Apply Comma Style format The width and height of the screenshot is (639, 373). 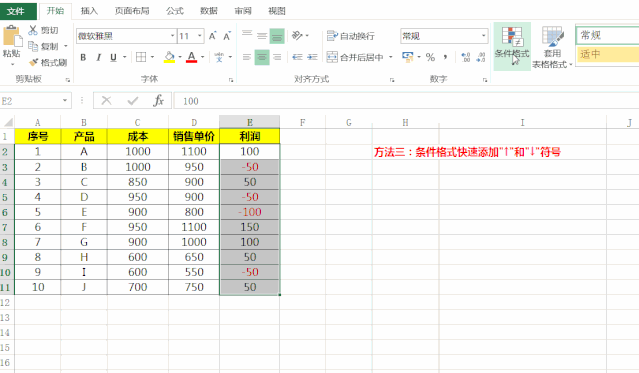pos(445,57)
